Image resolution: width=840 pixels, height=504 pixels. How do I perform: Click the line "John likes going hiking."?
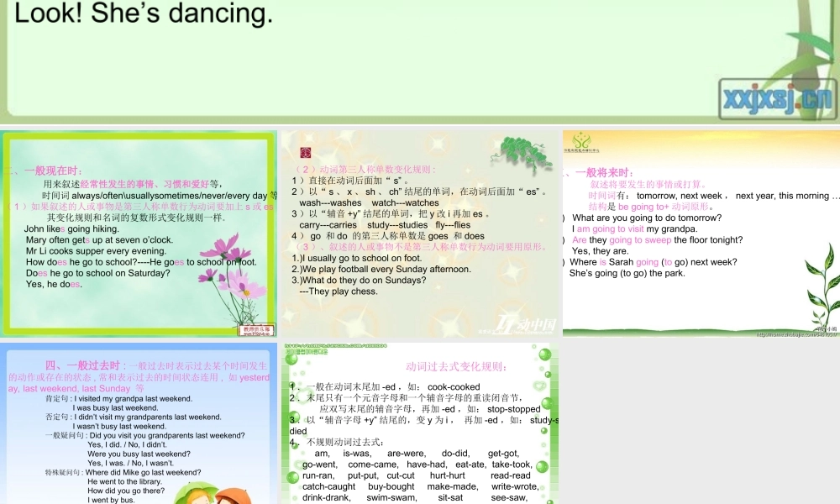tap(71, 228)
